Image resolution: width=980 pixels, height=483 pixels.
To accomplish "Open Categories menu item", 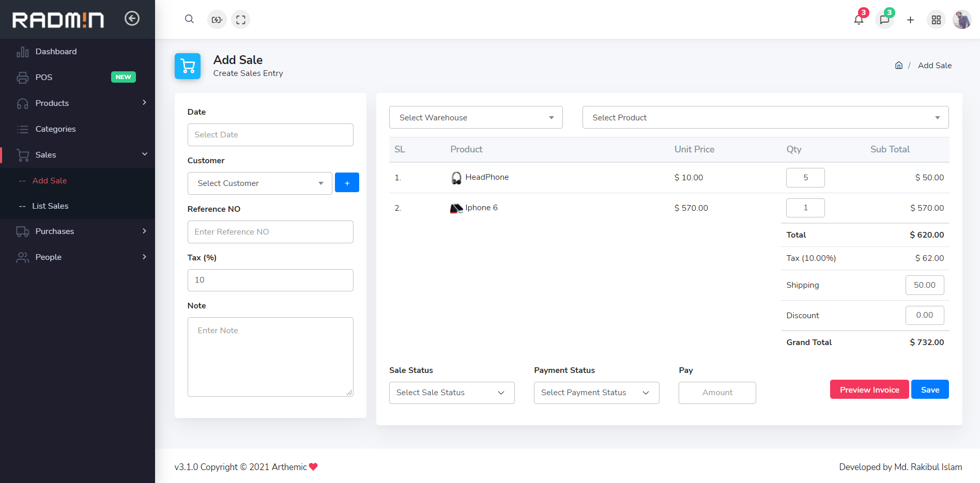I will click(x=78, y=129).
